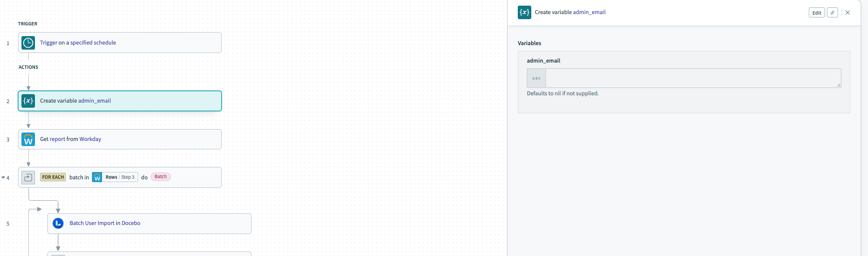The width and height of the screenshot is (868, 256).
Task: Click the 'Docebo' link in step 5
Action: click(x=131, y=223)
